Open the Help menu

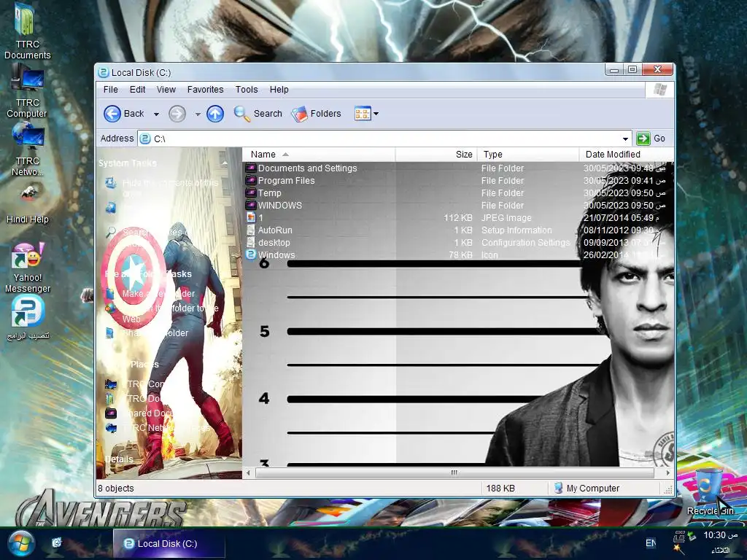pyautogui.click(x=279, y=90)
